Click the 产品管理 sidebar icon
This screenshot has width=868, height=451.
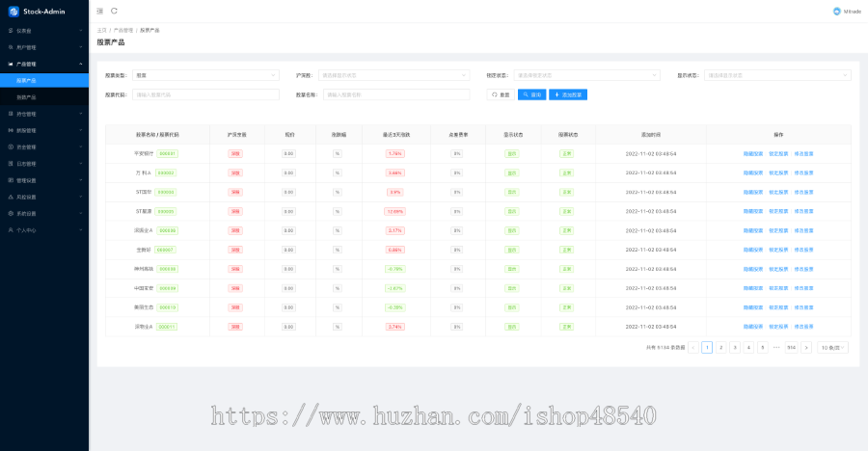pos(11,64)
